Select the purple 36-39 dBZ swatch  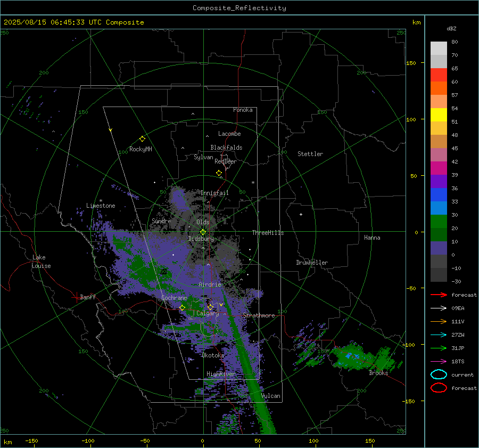[x=439, y=182]
